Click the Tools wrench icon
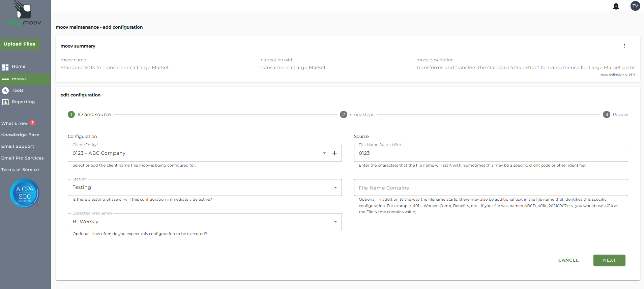Viewport: 644px width, 289px height. tap(5, 90)
